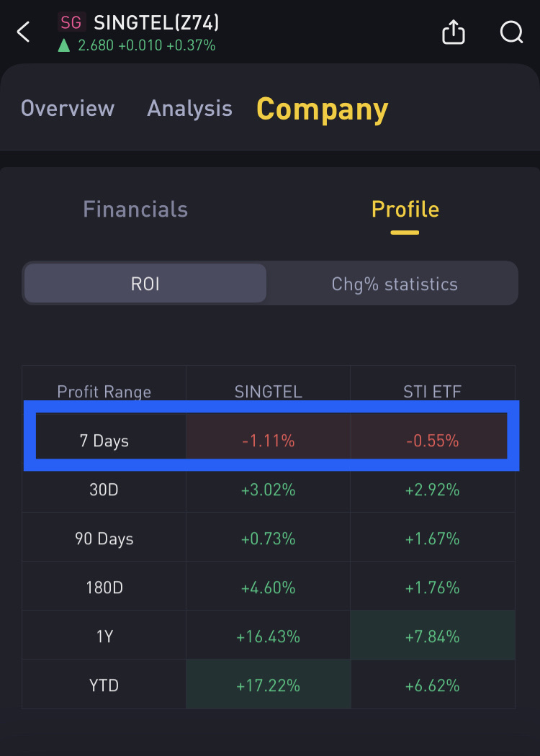
Task: Select the Company tab
Action: click(322, 109)
